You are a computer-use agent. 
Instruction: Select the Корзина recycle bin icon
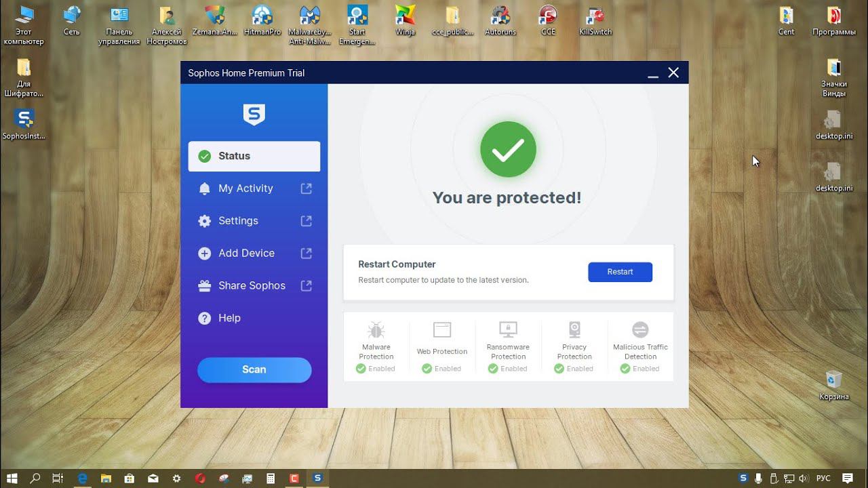[833, 385]
